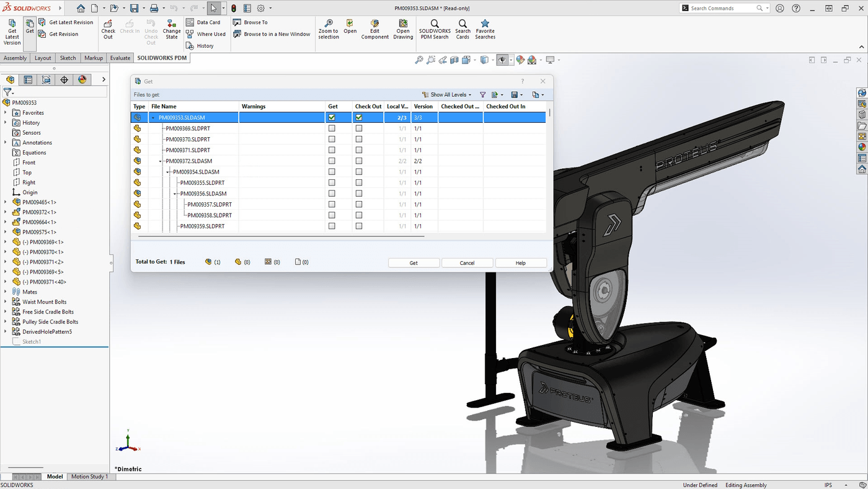This screenshot has height=489, width=868.
Task: Activate Edit Component tool
Action: tap(374, 29)
